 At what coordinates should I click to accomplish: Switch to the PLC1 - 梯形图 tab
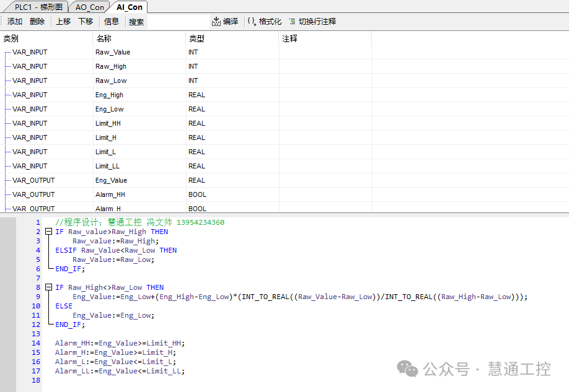coord(38,7)
